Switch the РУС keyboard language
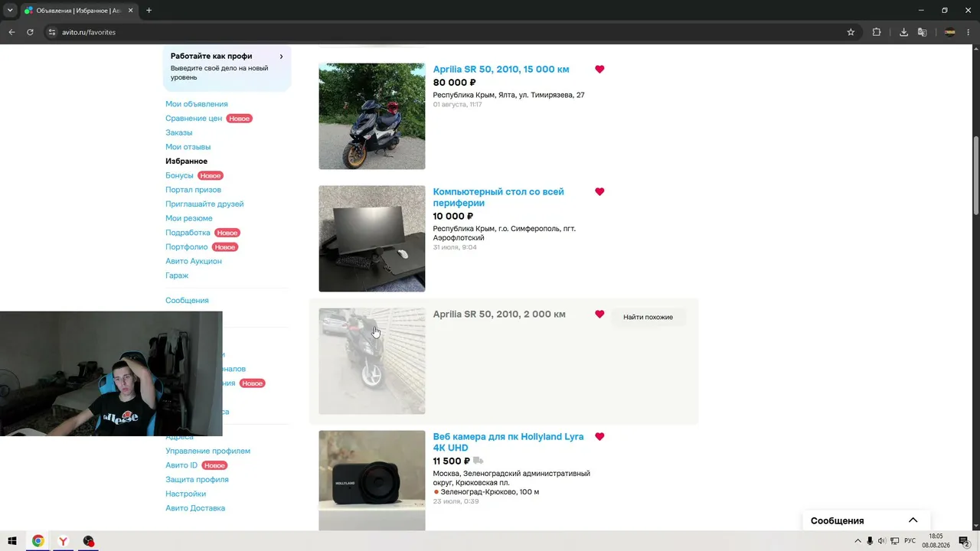Image resolution: width=980 pixels, height=551 pixels. point(910,541)
